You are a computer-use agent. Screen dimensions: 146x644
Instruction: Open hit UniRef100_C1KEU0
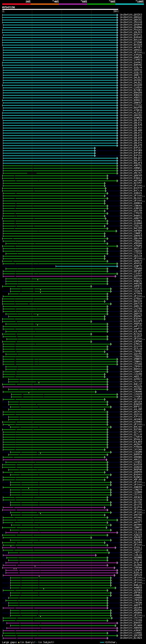[131, 87]
